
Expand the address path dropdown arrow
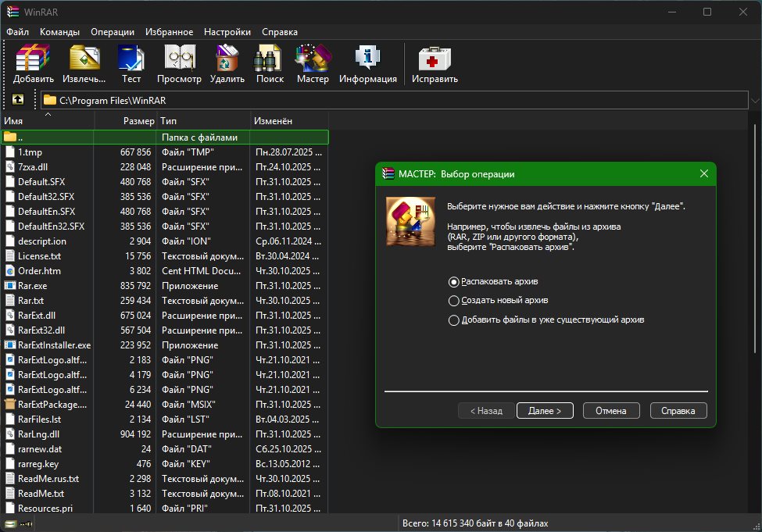[754, 101]
